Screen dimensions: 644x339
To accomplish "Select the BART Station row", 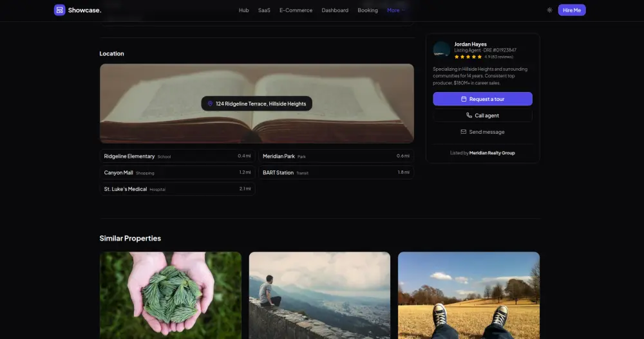I will [x=336, y=172].
